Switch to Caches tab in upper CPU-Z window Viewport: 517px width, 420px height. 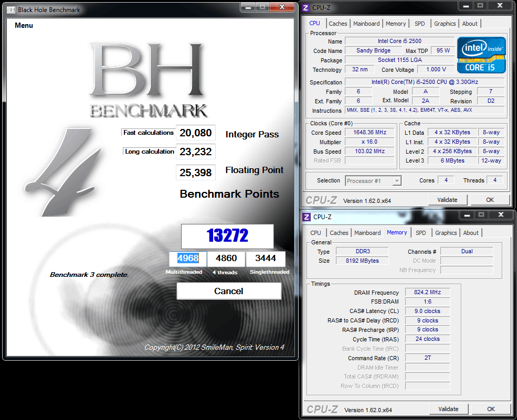(x=337, y=24)
